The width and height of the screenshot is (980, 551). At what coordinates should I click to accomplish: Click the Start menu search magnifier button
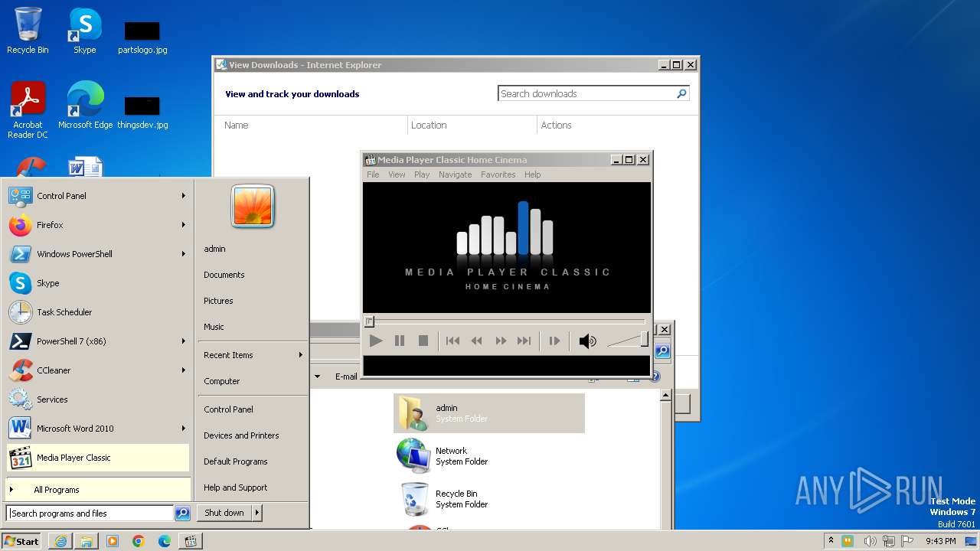tap(182, 514)
